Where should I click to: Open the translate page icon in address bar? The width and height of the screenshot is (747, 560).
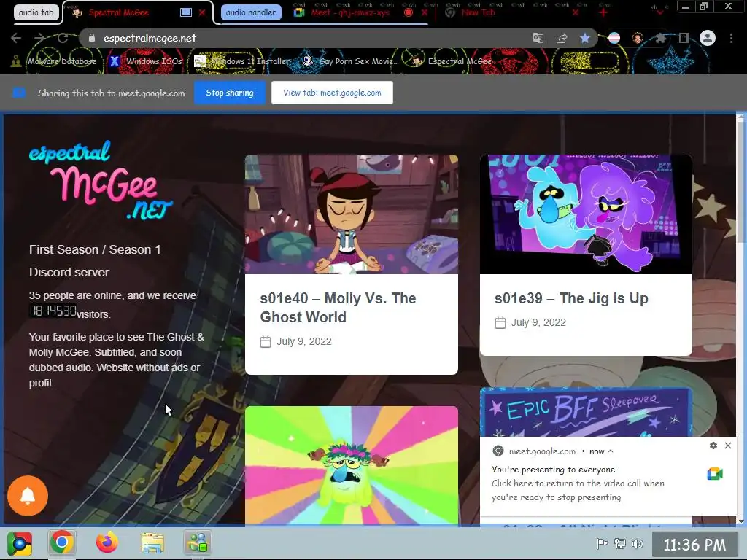538,38
